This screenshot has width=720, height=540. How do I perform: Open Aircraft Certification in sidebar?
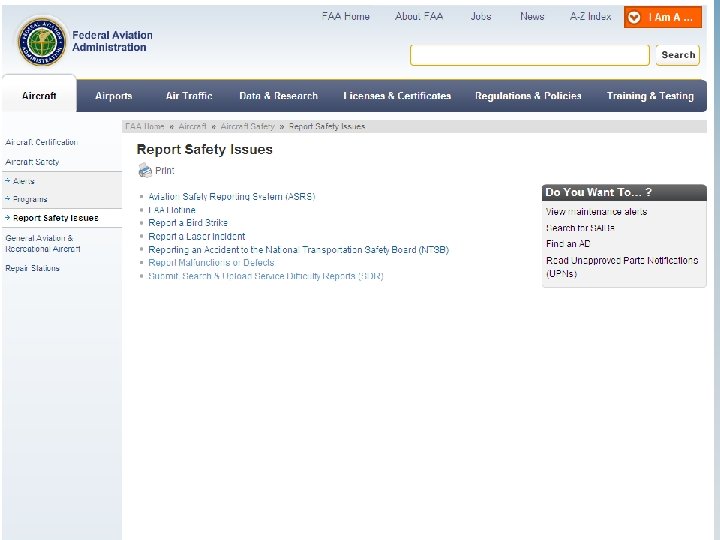pos(41,142)
